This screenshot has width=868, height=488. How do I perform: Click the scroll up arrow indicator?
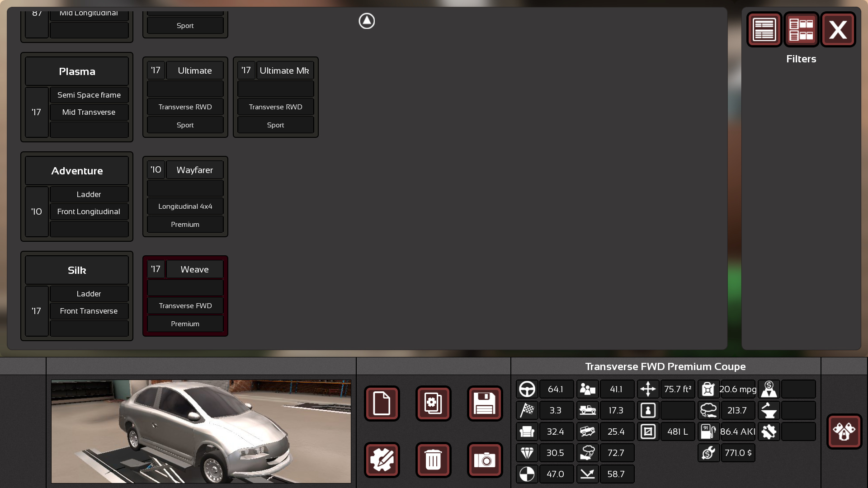click(x=367, y=21)
